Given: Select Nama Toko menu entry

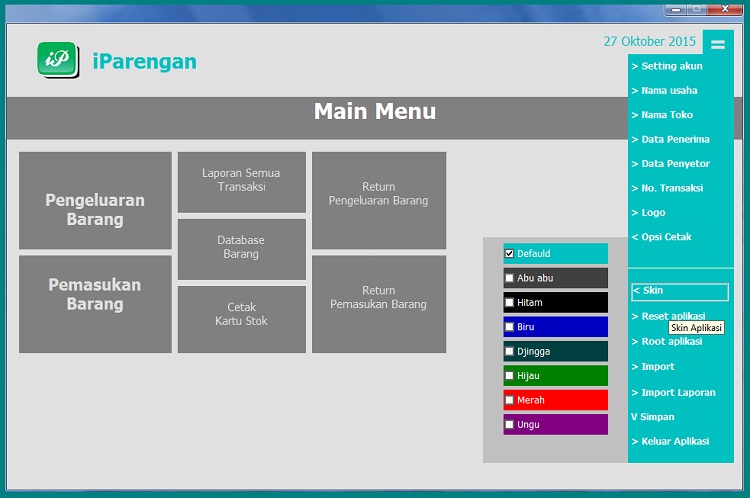Looking at the screenshot, I should [662, 115].
